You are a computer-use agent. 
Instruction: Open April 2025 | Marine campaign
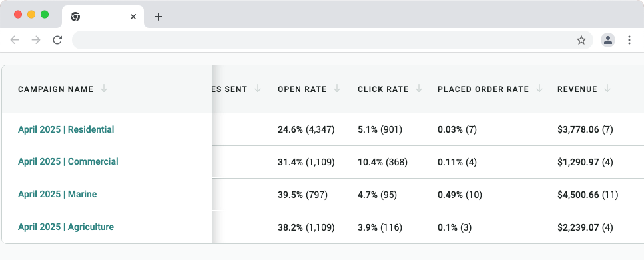point(57,194)
